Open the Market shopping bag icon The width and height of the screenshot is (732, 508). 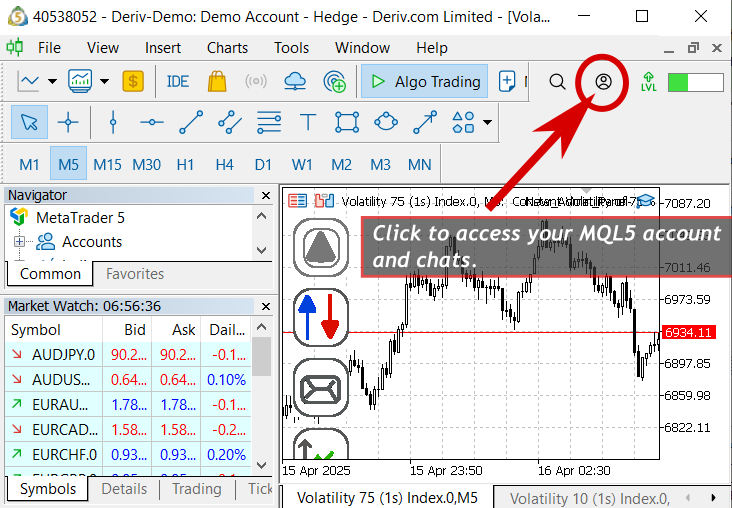(x=217, y=82)
